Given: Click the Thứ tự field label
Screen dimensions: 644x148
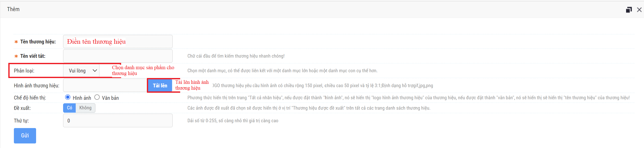Looking at the screenshot, I should [x=21, y=121].
